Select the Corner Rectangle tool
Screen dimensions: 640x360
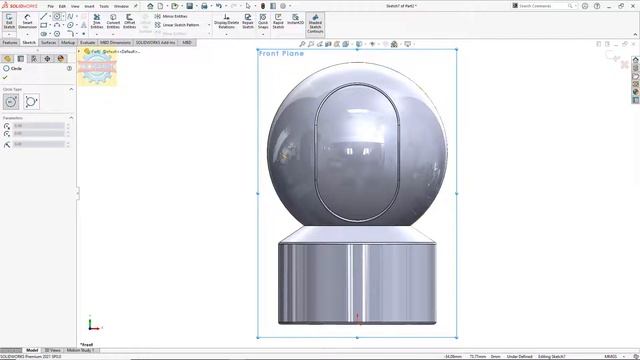(44, 25)
